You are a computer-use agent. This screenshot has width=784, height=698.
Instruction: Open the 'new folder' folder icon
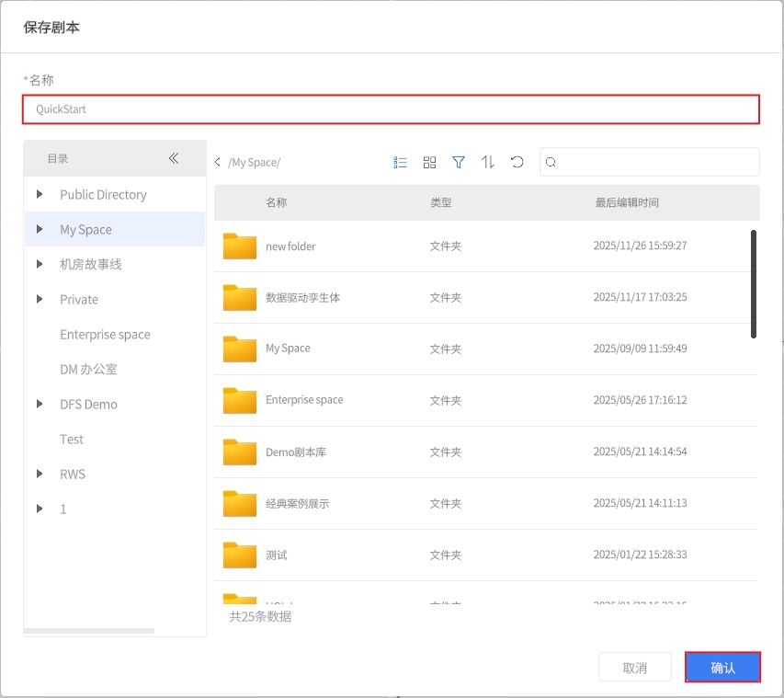[x=240, y=246]
